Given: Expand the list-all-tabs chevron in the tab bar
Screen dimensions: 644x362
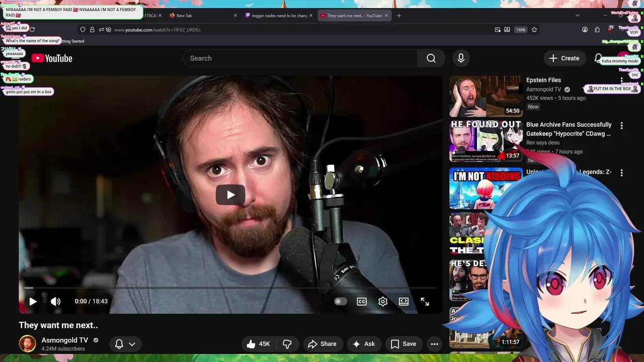Looking at the screenshot, I should pyautogui.click(x=578, y=16).
